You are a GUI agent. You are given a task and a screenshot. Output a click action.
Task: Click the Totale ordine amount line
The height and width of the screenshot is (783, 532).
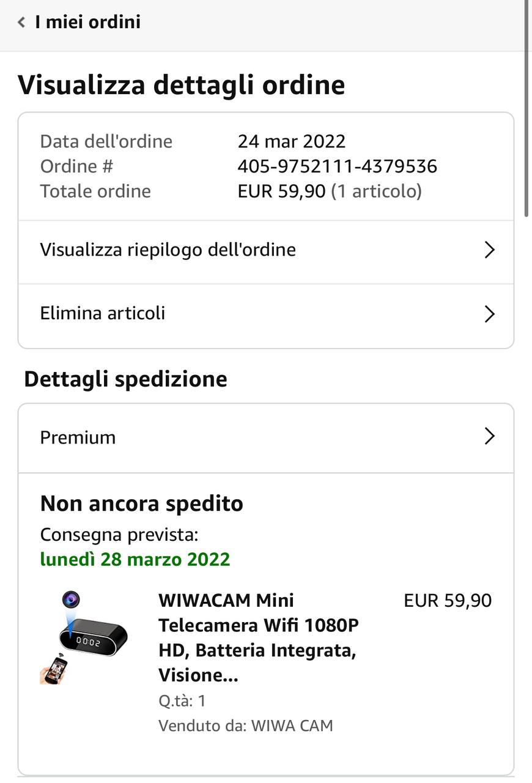[x=329, y=191]
